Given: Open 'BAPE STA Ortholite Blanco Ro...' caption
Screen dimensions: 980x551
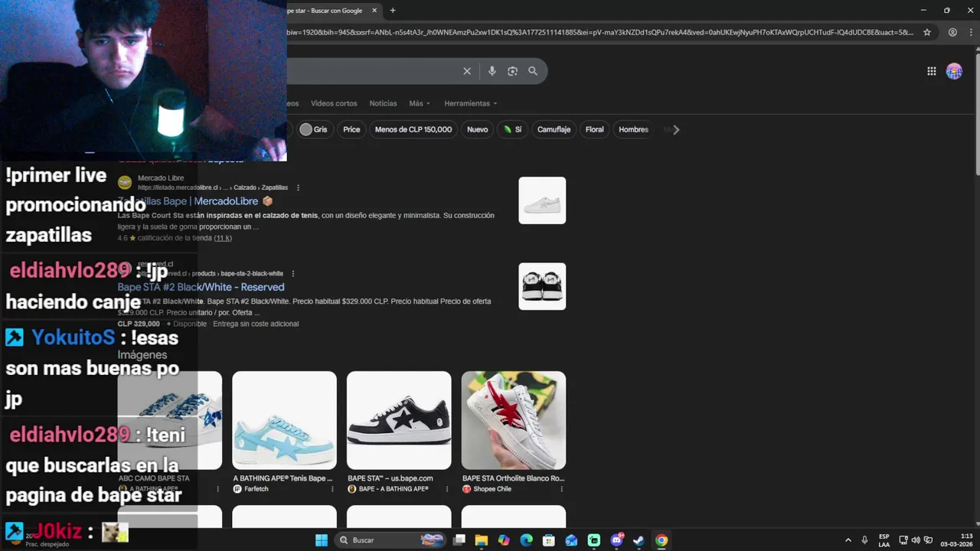Looking at the screenshot, I should click(513, 478).
